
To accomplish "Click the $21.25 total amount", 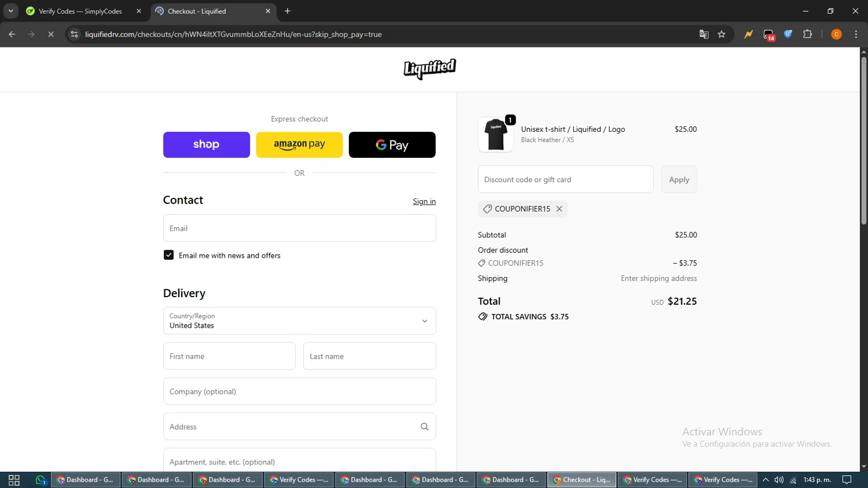I will 682,301.
